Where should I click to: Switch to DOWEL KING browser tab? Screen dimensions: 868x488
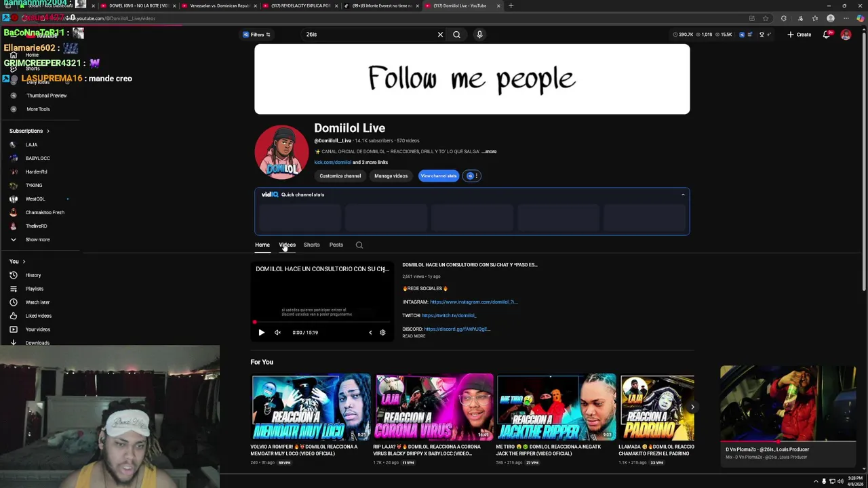coord(139,5)
